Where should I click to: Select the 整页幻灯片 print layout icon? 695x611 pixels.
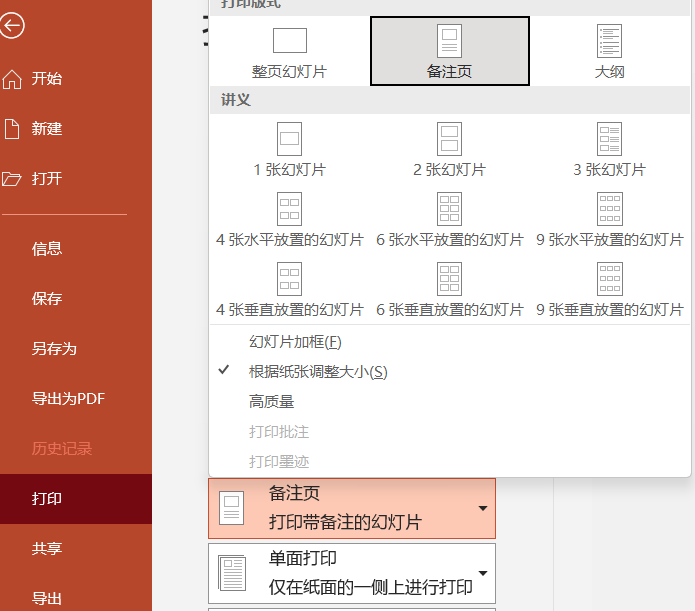coord(289,42)
